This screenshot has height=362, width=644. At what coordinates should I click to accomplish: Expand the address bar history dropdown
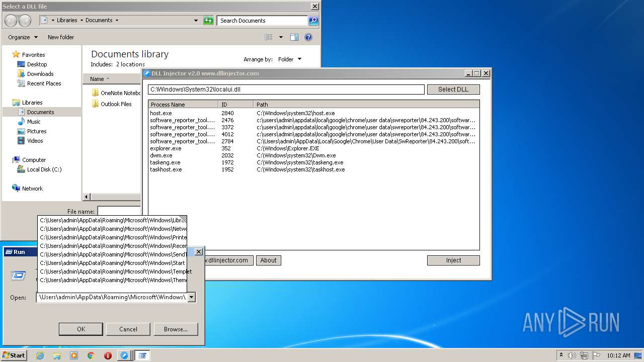click(x=196, y=21)
